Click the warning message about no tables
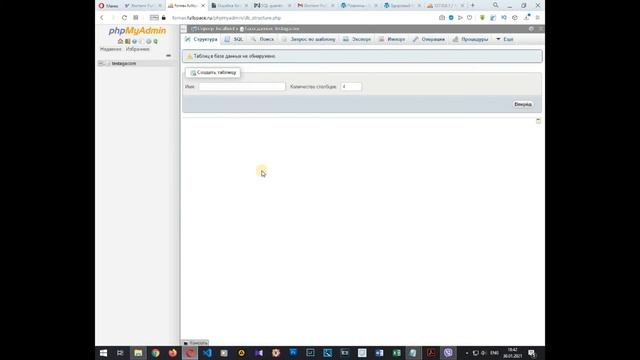This screenshot has height=360, width=640. [362, 56]
